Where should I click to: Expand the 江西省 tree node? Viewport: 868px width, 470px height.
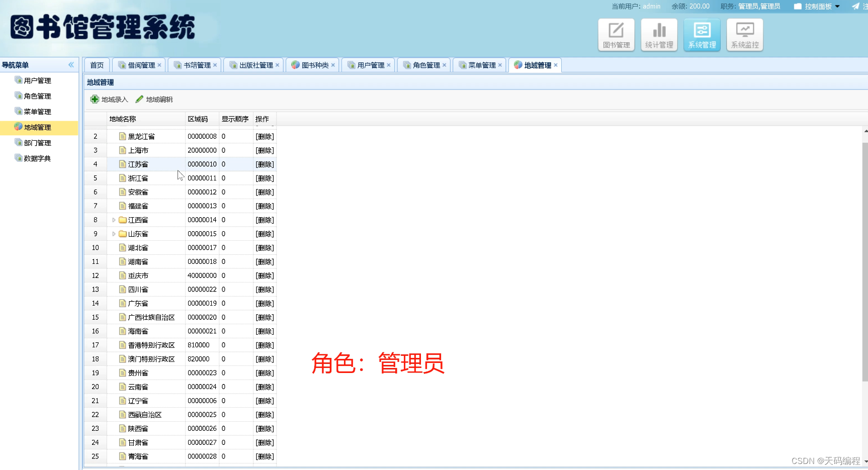[x=114, y=220]
